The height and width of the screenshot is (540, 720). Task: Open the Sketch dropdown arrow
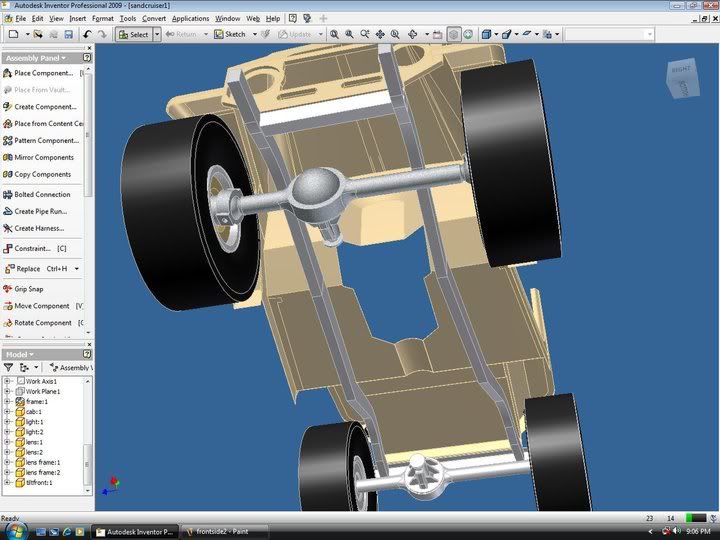pos(255,34)
